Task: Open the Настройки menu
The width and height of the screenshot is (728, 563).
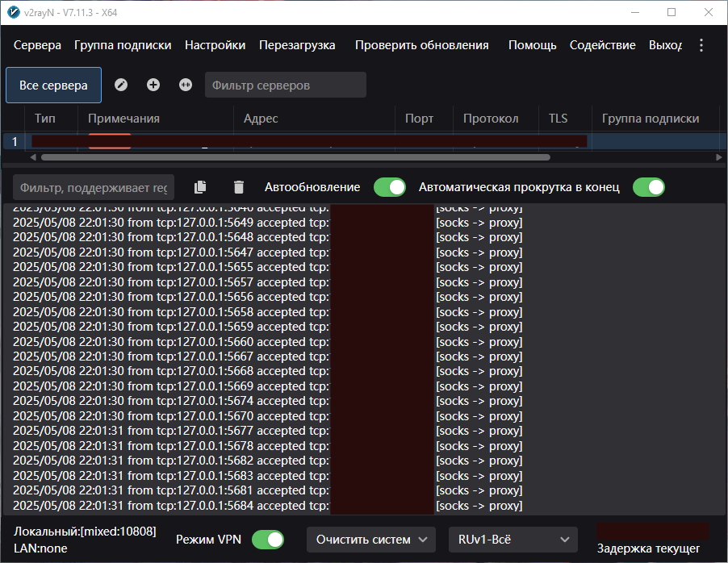Action: 215,45
